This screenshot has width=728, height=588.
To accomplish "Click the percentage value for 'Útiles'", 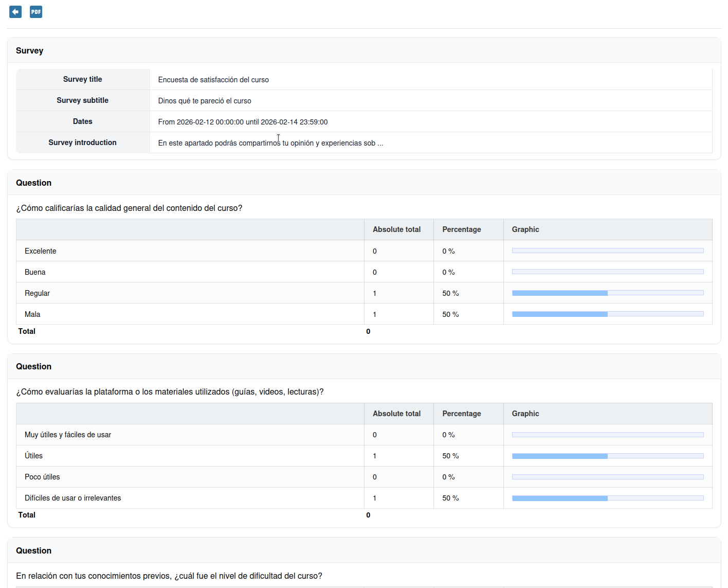I will pyautogui.click(x=450, y=456).
